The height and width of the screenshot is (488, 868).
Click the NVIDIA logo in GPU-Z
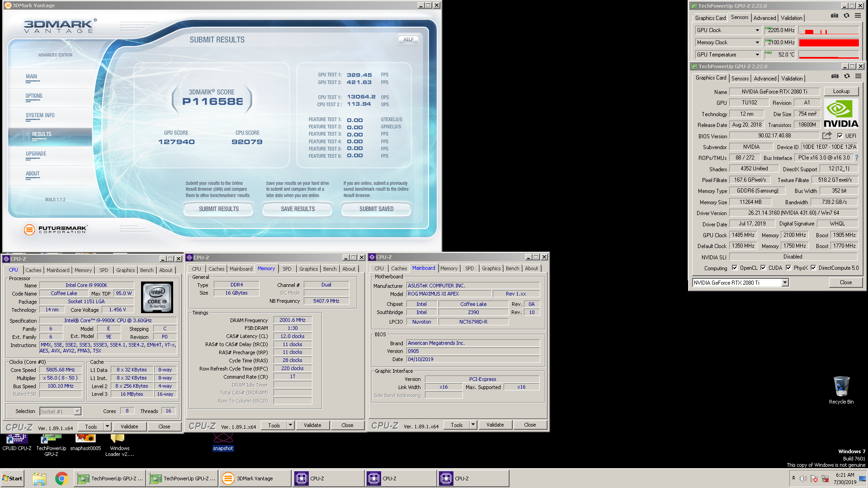coord(841,113)
